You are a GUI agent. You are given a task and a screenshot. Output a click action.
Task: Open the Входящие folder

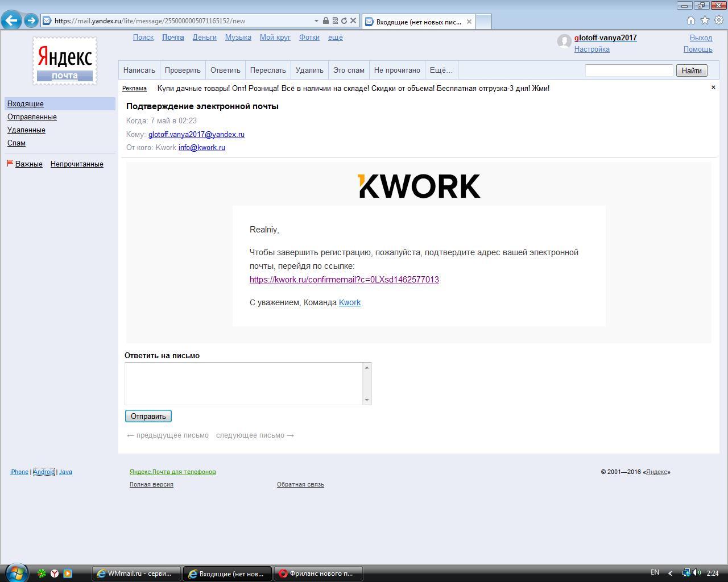26,103
